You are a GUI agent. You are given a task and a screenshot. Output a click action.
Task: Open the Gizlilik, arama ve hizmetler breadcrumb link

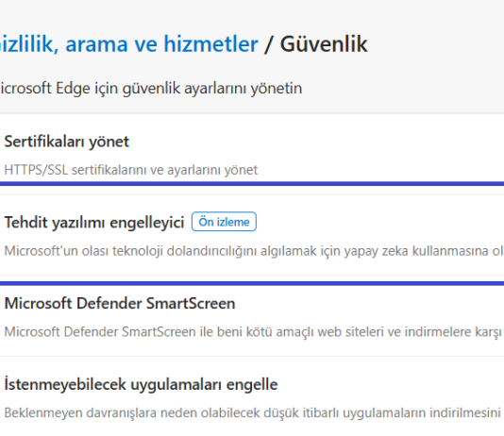(x=129, y=44)
